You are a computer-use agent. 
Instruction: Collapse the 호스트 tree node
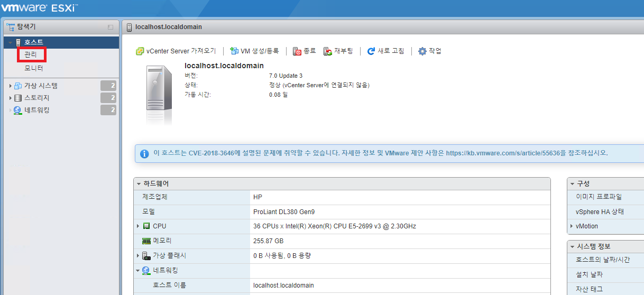pos(10,42)
